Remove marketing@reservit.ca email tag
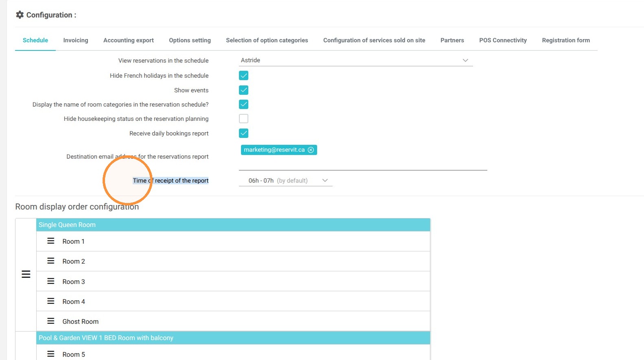Viewport: 644px width, 360px height. [x=311, y=150]
